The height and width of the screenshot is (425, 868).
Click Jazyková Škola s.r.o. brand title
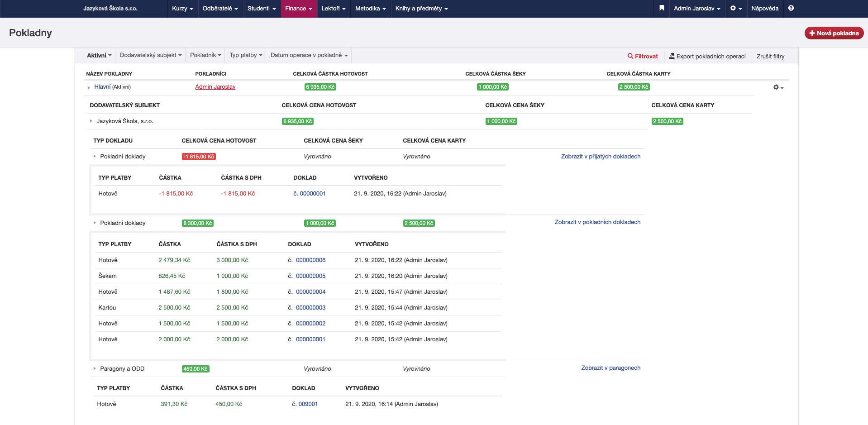tap(110, 9)
